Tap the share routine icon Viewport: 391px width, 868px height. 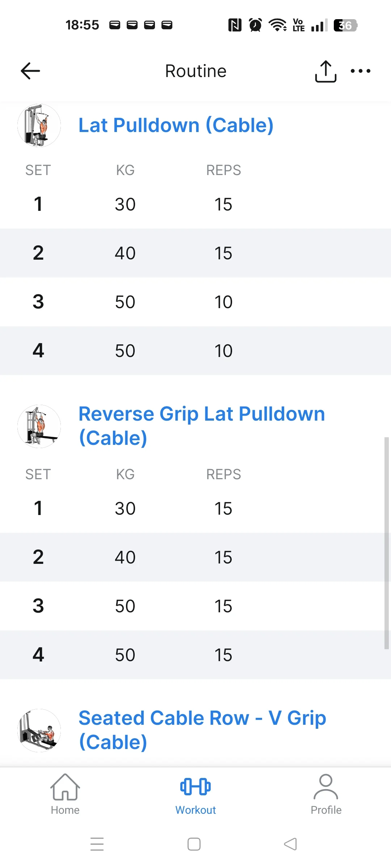click(x=325, y=71)
